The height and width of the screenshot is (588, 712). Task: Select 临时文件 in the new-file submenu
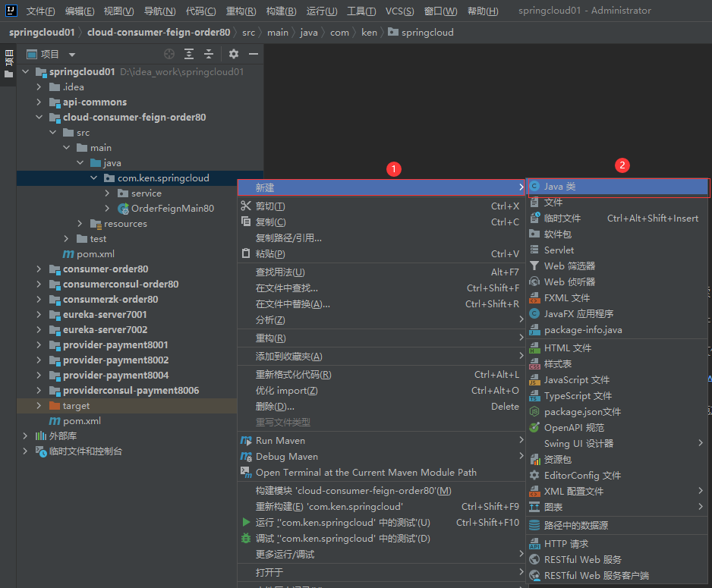pyautogui.click(x=575, y=218)
